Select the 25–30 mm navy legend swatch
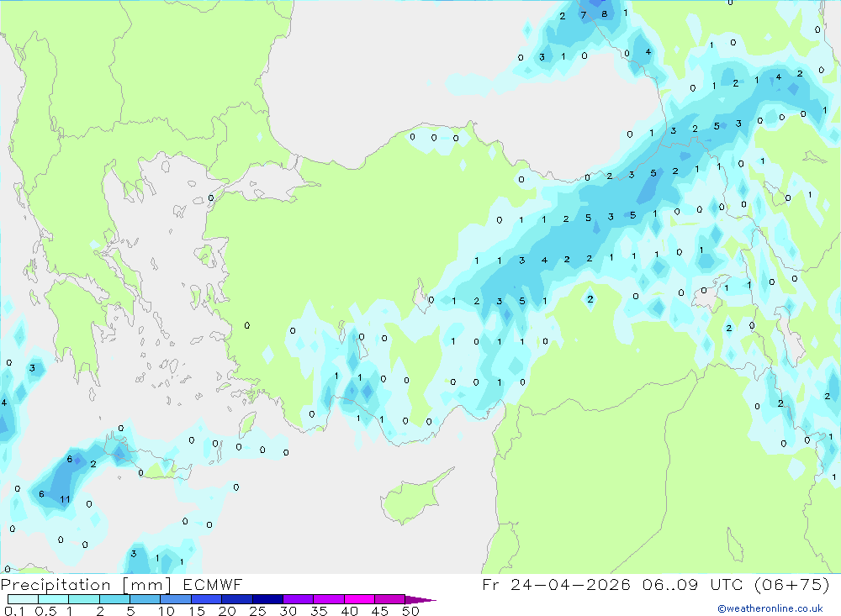 tap(267, 599)
